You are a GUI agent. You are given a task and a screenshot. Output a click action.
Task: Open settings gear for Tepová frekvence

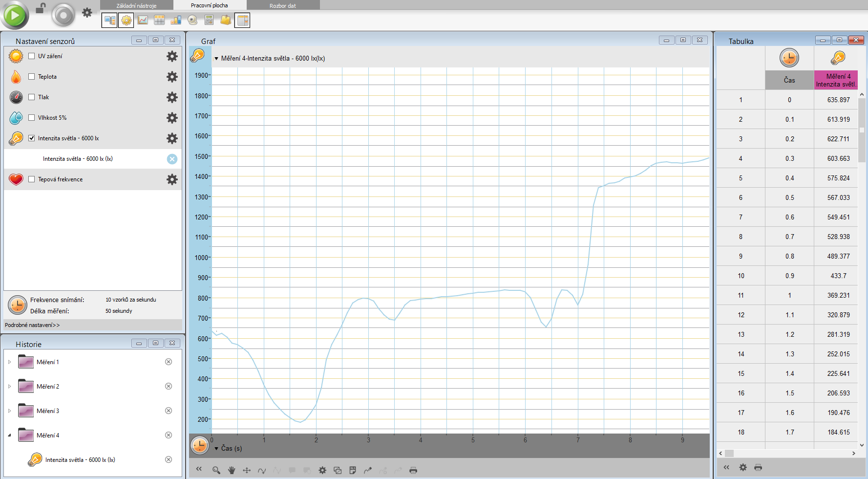click(x=172, y=179)
